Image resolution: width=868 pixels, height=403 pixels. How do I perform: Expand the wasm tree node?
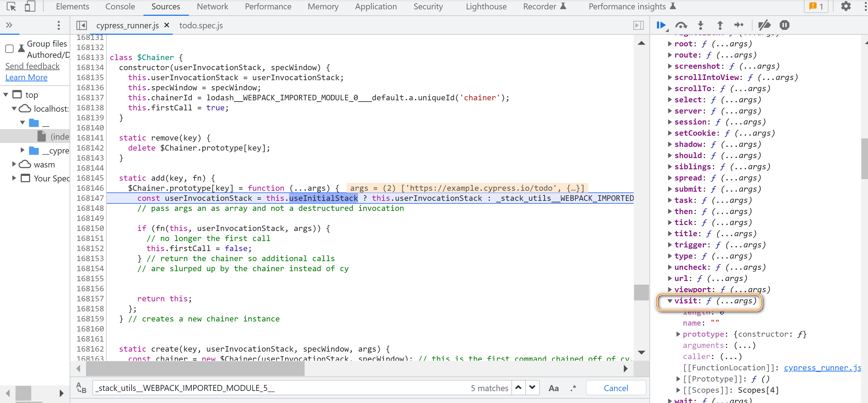tap(14, 164)
